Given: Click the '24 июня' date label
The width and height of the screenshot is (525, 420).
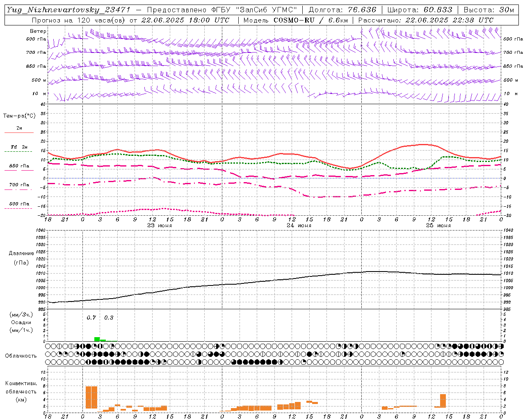Looking at the screenshot, I should 299,226.
